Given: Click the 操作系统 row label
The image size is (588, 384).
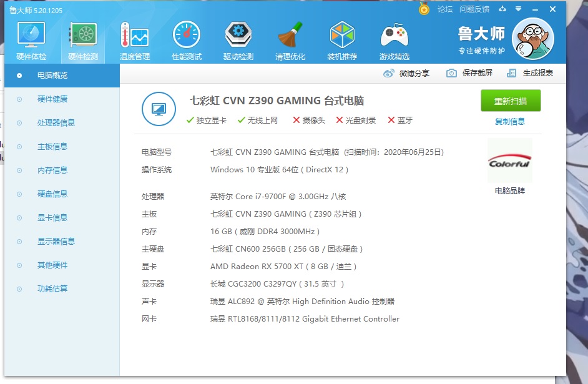Looking at the screenshot, I should (x=157, y=170).
